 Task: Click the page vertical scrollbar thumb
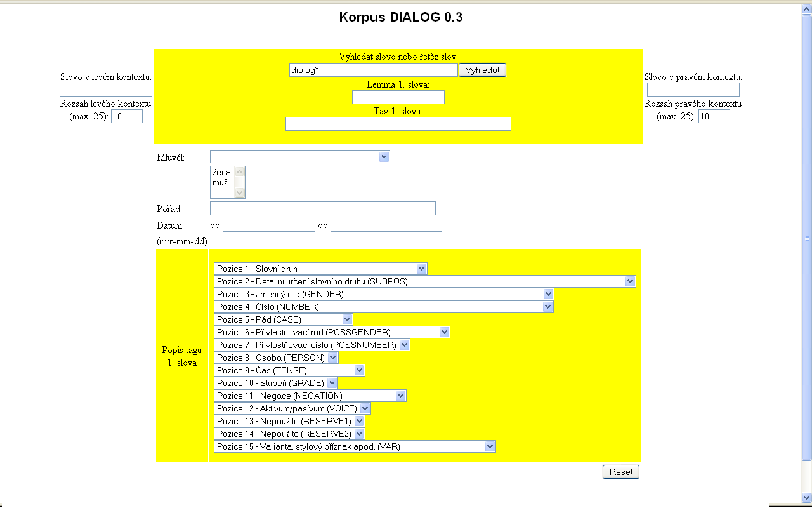click(807, 238)
